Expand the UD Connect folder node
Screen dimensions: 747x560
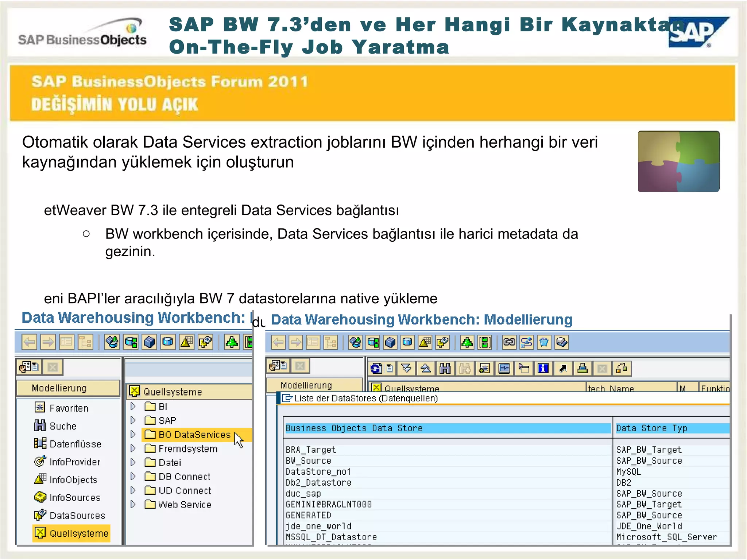pyautogui.click(x=133, y=490)
